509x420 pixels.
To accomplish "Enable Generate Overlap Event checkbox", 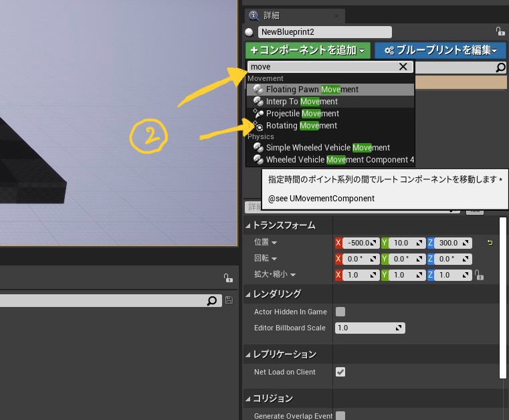I will click(340, 416).
